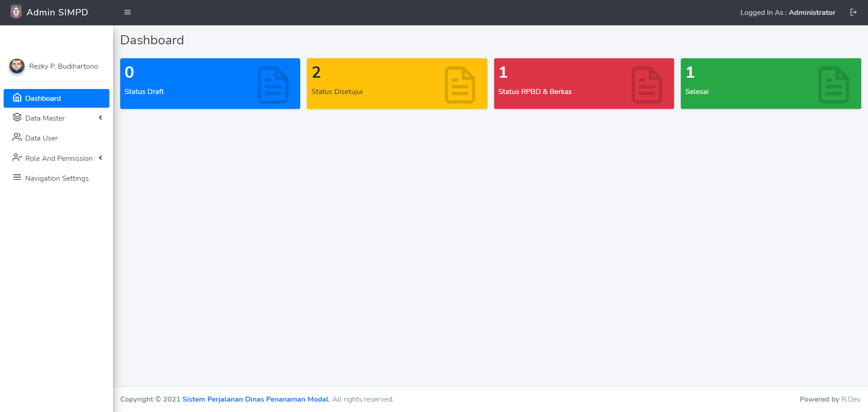Image resolution: width=868 pixels, height=412 pixels.
Task: Click the document icon on Status RPBD & Berkas card
Action: [x=647, y=84]
